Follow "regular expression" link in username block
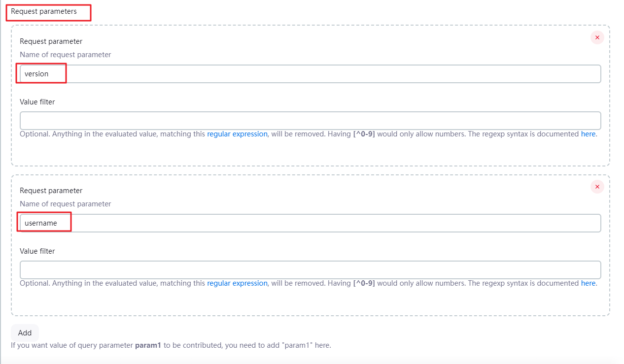Screen dimensions: 624x364 237,283
